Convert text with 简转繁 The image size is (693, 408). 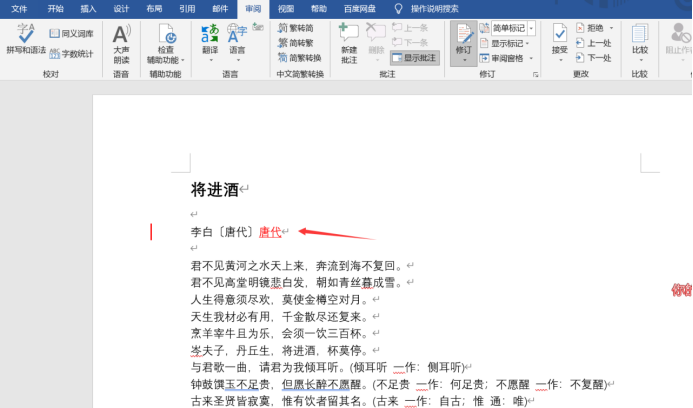pos(295,43)
